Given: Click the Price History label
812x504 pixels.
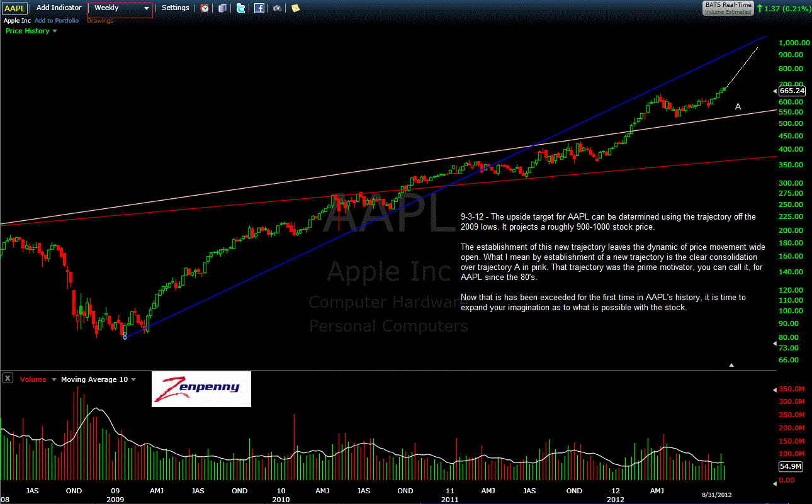Looking at the screenshot, I should click(x=27, y=31).
